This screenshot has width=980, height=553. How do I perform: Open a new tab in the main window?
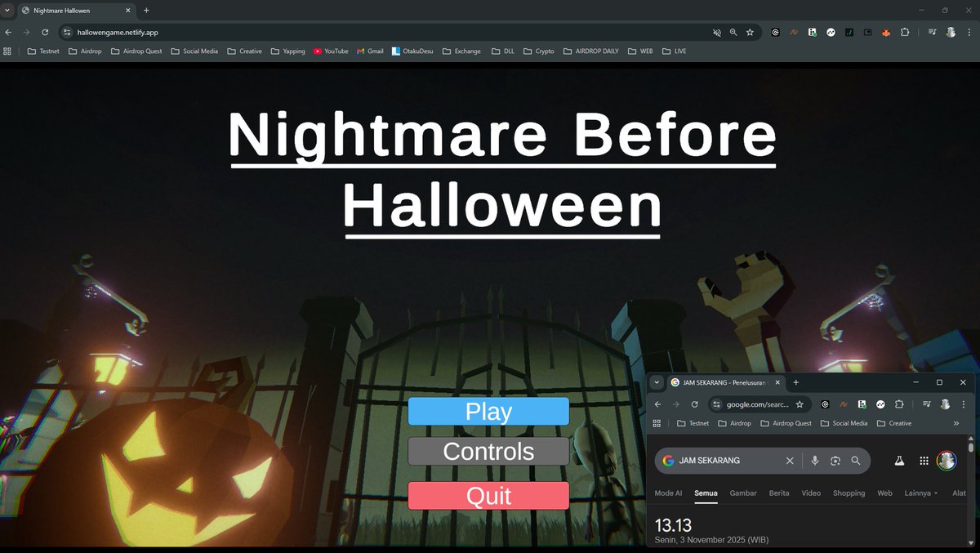click(x=146, y=10)
